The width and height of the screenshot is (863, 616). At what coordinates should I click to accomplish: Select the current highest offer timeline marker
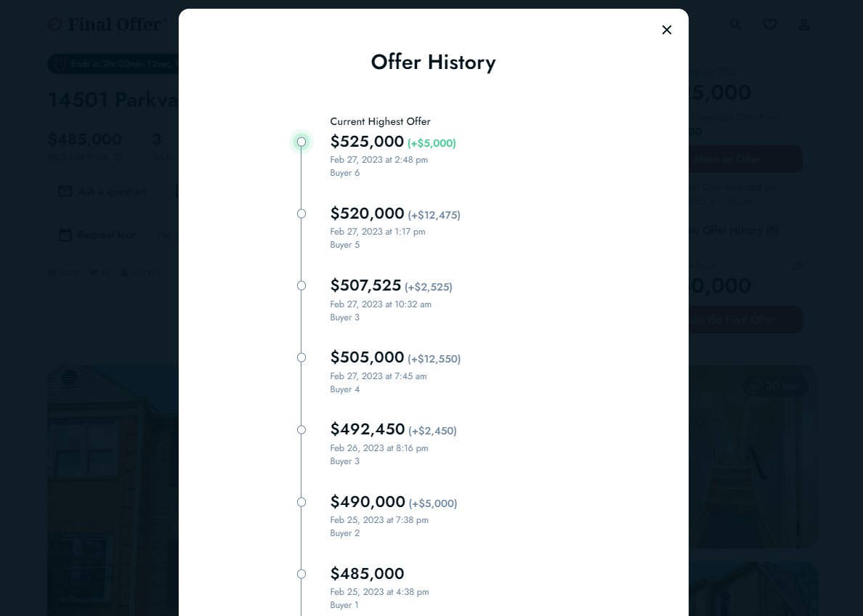pyautogui.click(x=301, y=142)
